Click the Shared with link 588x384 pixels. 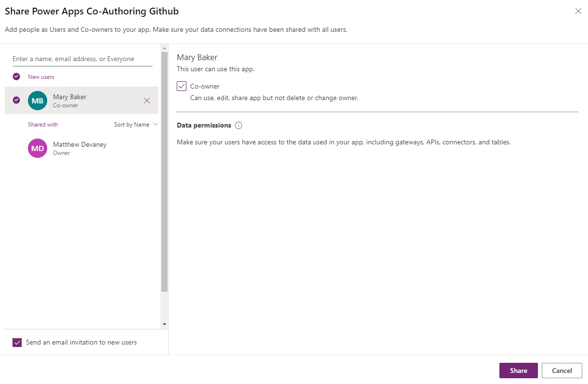click(43, 124)
